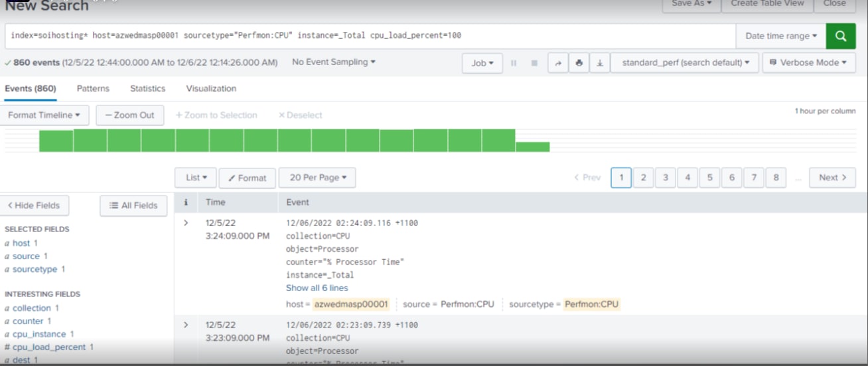Open Format Timeline dropdown
This screenshot has height=366, width=868.
click(x=44, y=115)
